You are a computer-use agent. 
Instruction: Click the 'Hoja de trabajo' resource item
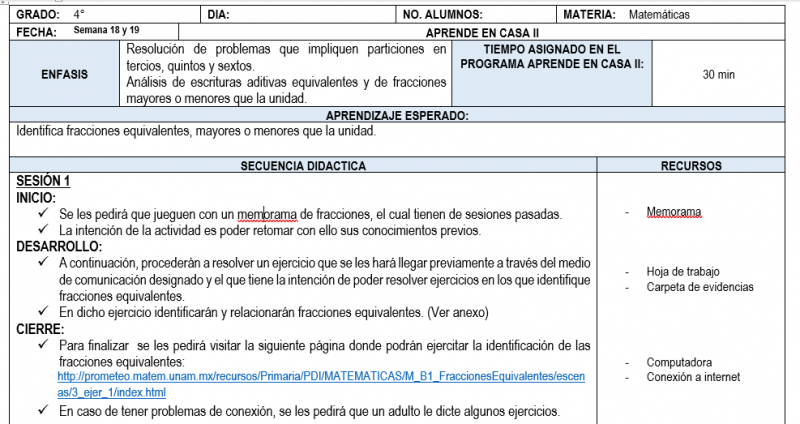point(683,271)
